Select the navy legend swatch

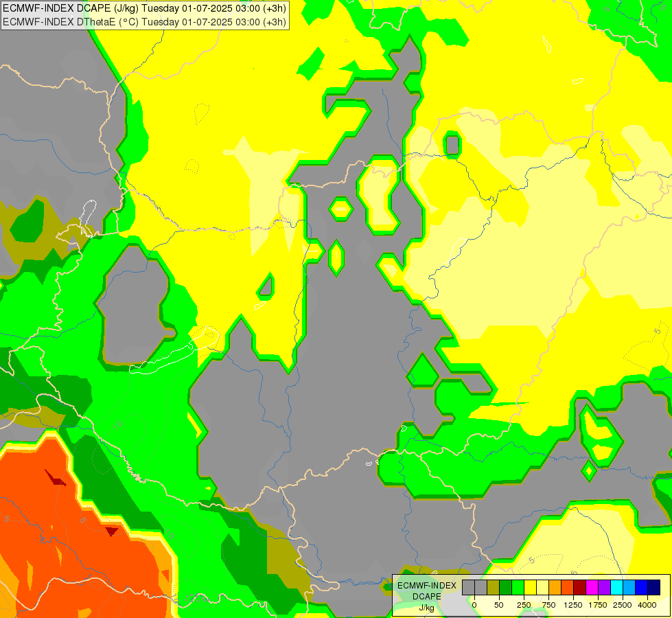(x=653, y=588)
